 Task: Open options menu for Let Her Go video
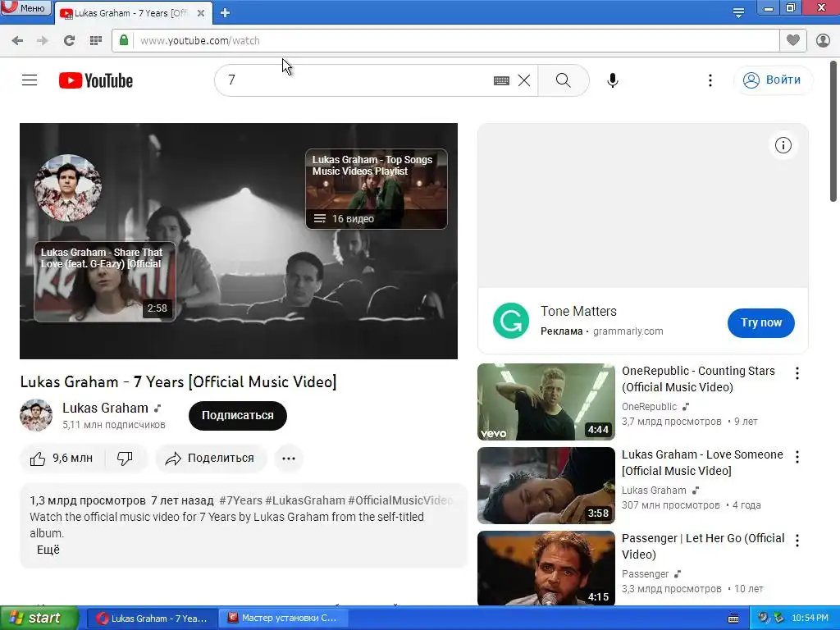coord(797,541)
